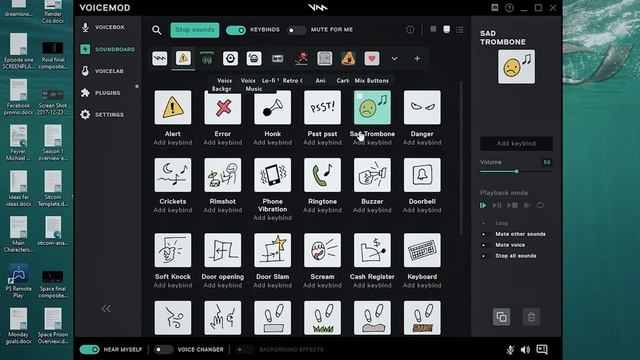This screenshot has width=640, height=360.
Task: Click the info icon in the toolbar
Action: click(x=410, y=30)
